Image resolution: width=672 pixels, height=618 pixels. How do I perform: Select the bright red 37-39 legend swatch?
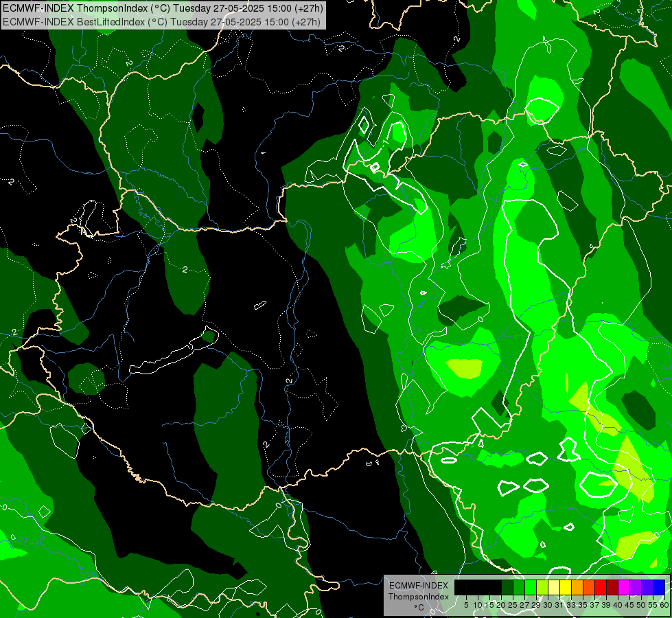coord(601,587)
